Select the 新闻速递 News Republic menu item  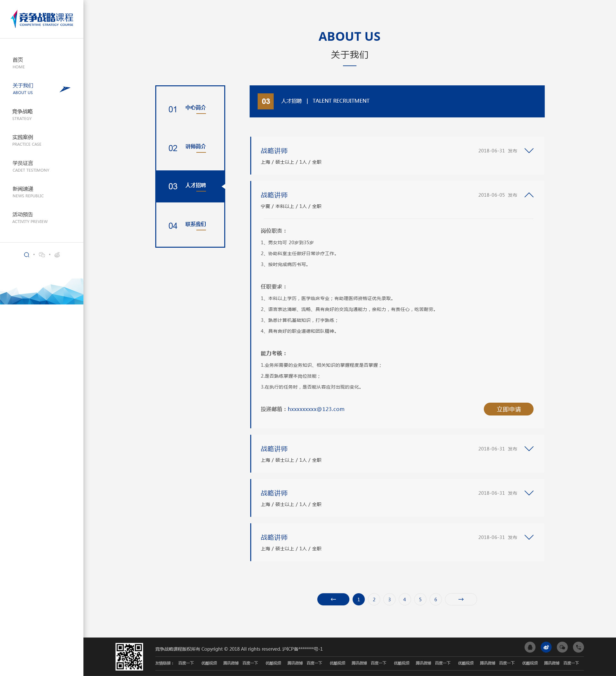click(x=23, y=192)
